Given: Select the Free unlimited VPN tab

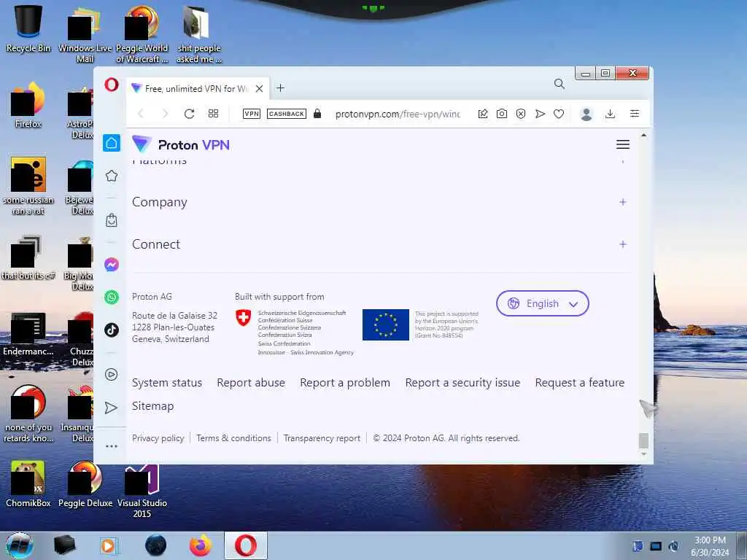Looking at the screenshot, I should tap(198, 88).
